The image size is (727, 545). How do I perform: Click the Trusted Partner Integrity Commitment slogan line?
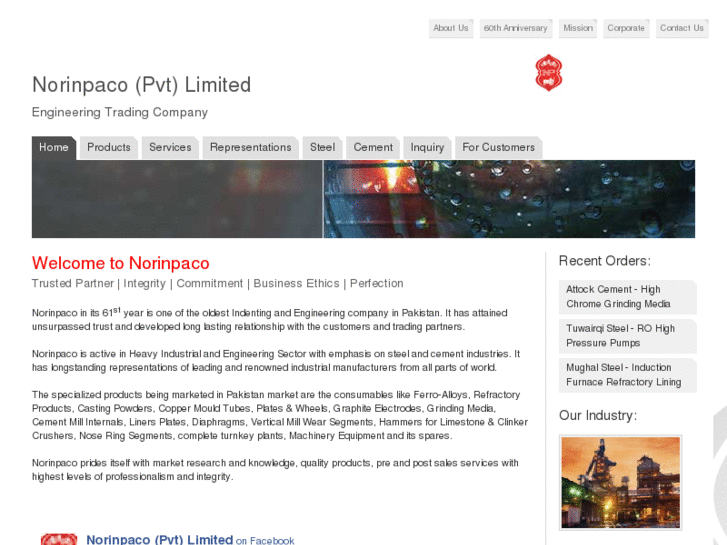[217, 283]
